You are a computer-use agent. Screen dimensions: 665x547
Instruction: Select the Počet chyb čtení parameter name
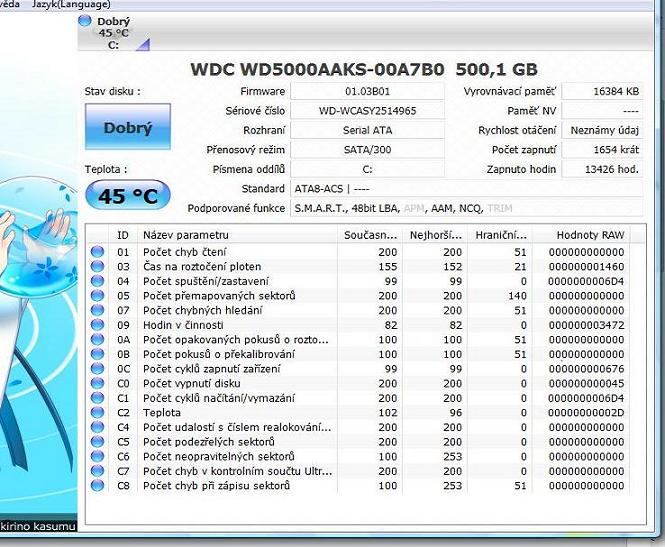click(184, 252)
